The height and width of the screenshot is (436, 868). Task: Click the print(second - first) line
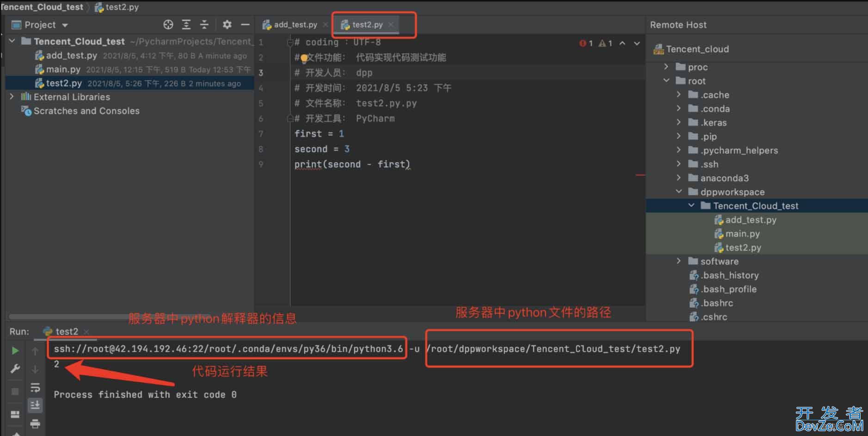click(352, 164)
